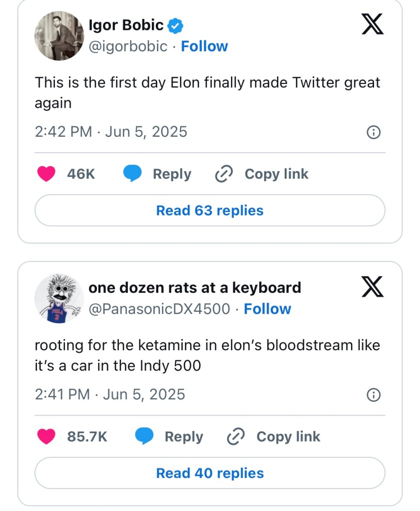The height and width of the screenshot is (511, 420).
Task: Open the one dozen rats profile avatar
Action: click(58, 298)
